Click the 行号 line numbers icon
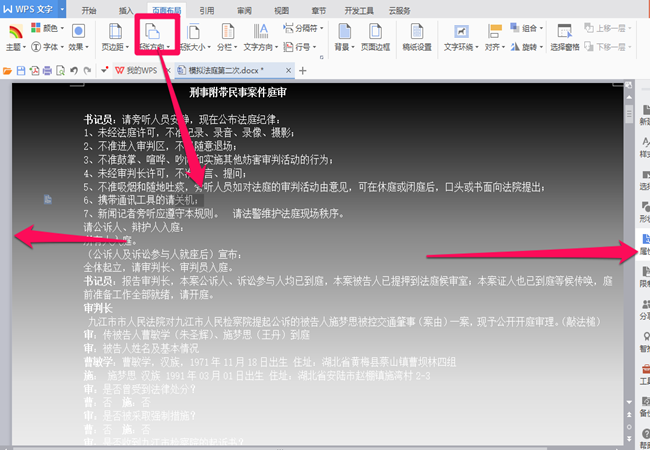Viewport: 650px width, 450px height. pos(288,47)
